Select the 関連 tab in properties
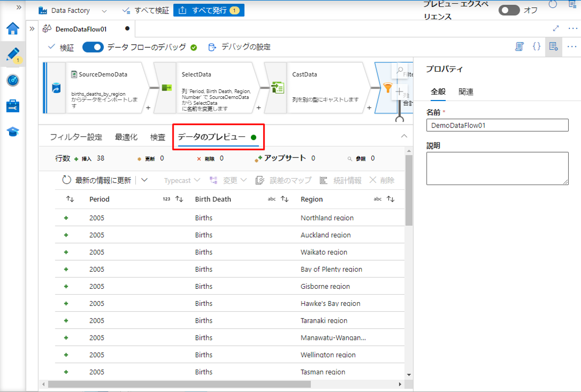This screenshot has width=581, height=392. click(x=466, y=92)
